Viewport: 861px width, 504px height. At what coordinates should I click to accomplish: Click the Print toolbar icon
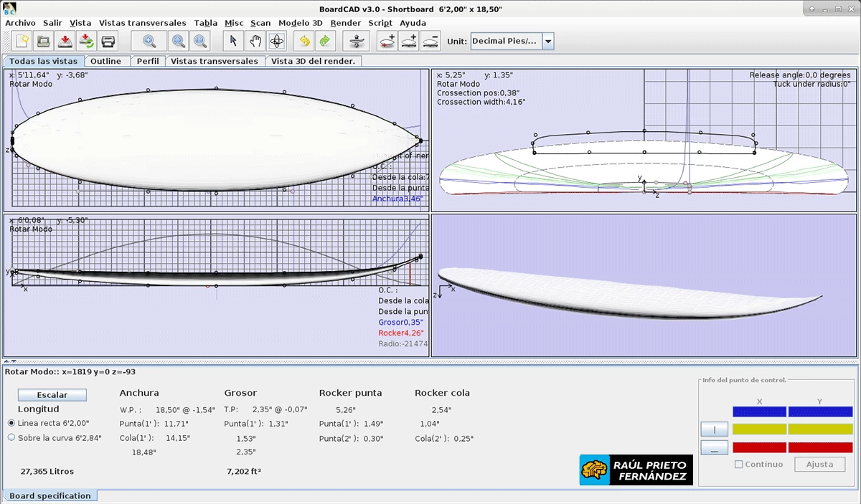tap(108, 41)
